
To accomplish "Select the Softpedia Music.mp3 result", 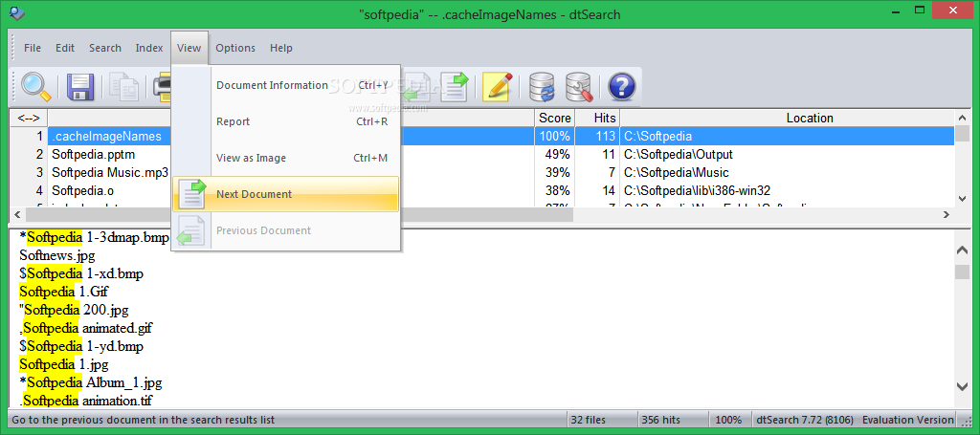I will coord(110,172).
